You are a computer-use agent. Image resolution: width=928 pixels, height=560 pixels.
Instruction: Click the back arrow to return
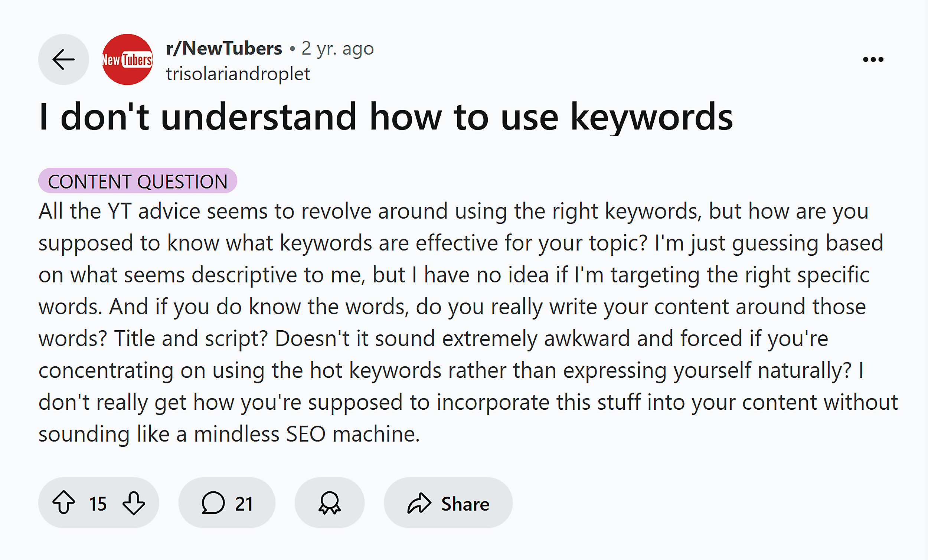tap(63, 59)
